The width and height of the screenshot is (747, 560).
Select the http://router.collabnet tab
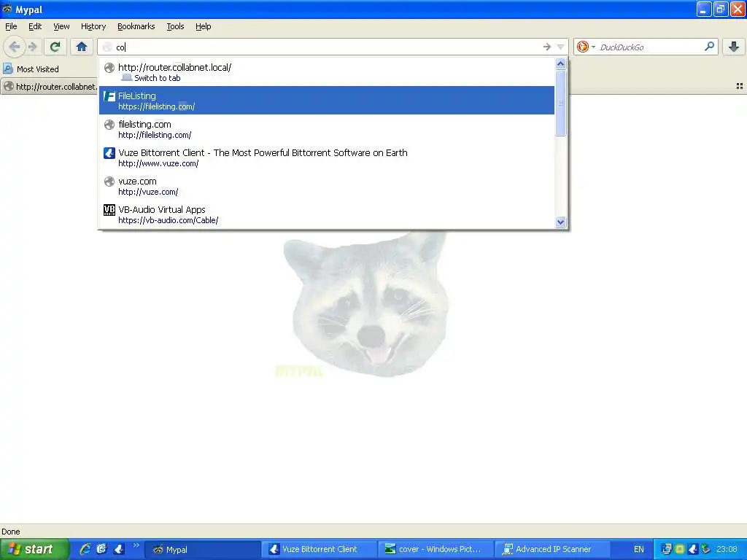click(49, 87)
